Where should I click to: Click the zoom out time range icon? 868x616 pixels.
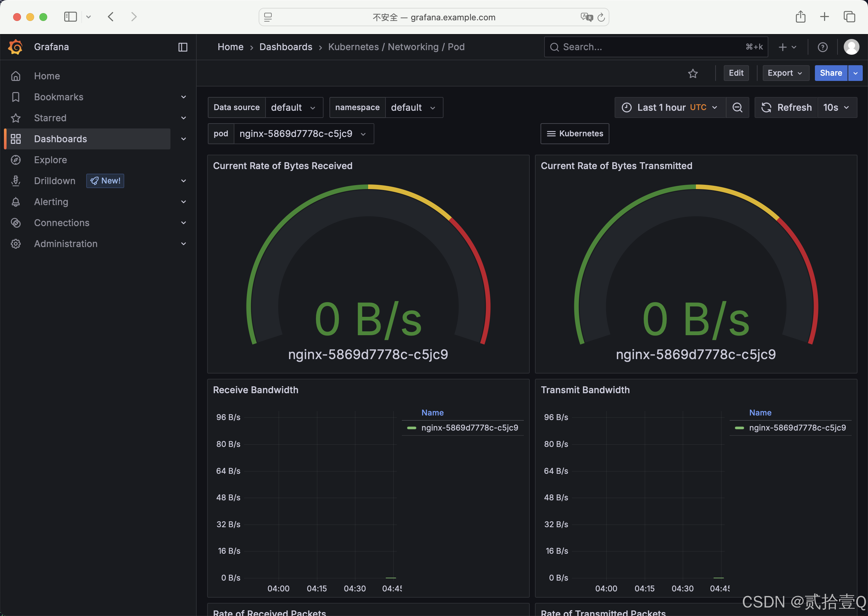point(737,107)
